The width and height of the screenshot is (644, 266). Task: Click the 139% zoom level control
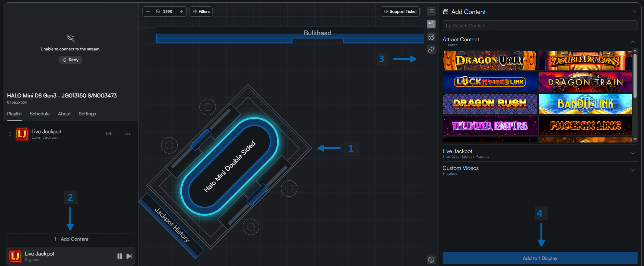coord(164,12)
